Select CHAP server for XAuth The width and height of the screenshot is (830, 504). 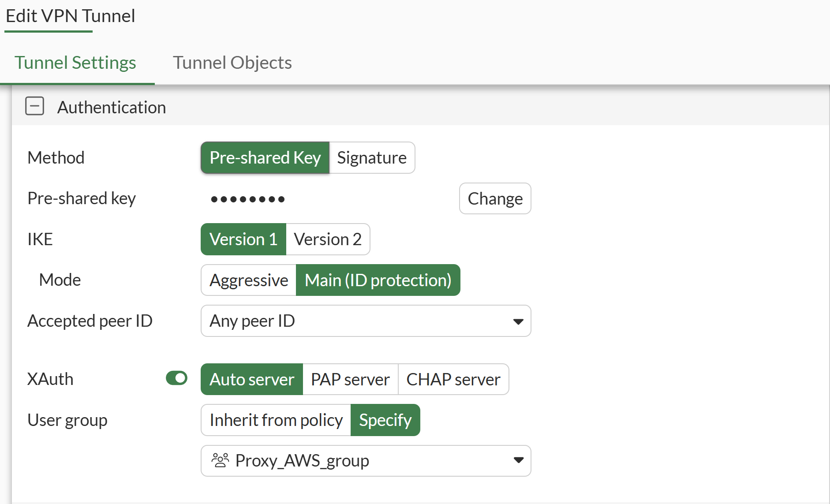pyautogui.click(x=453, y=379)
